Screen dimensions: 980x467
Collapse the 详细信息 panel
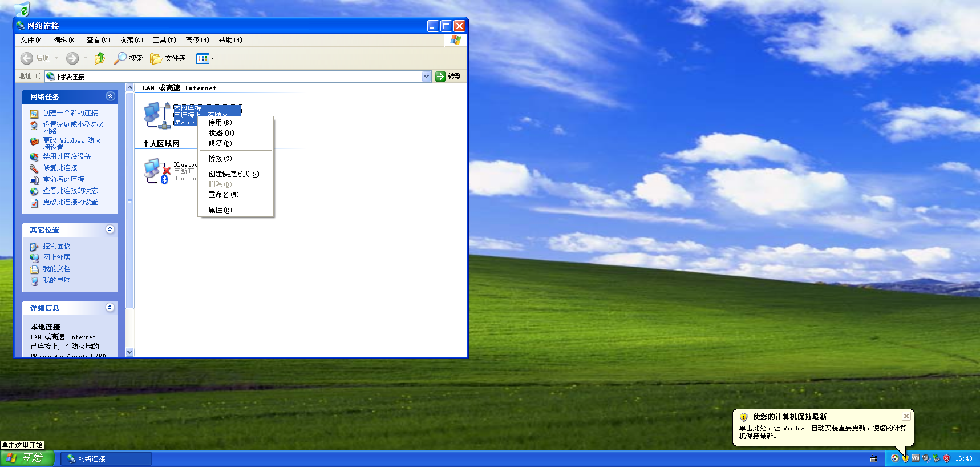pos(110,308)
